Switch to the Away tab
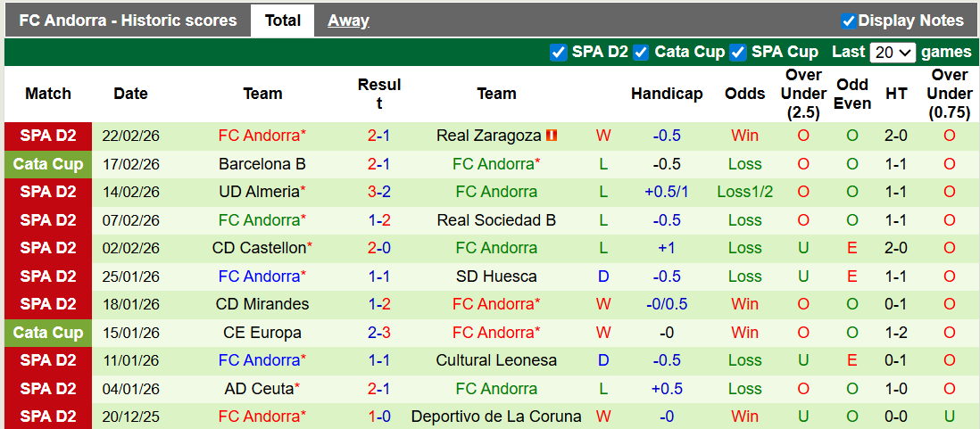 click(348, 21)
